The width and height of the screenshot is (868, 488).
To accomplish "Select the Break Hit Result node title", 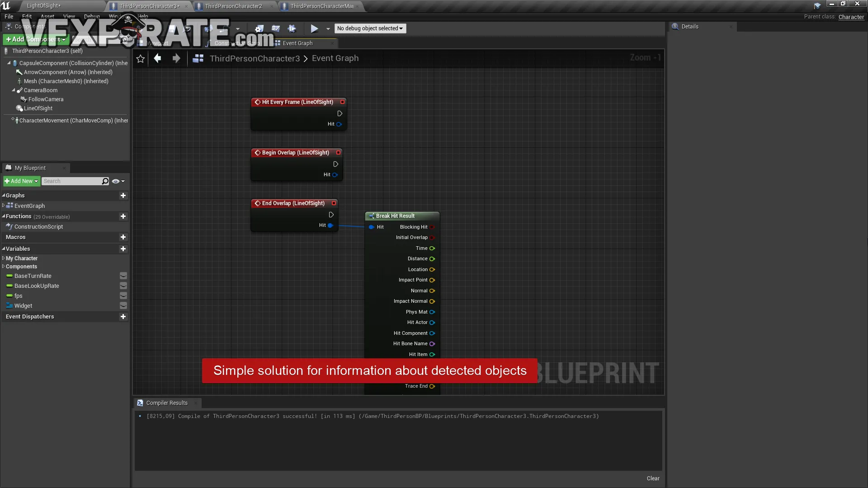I will 395,216.
